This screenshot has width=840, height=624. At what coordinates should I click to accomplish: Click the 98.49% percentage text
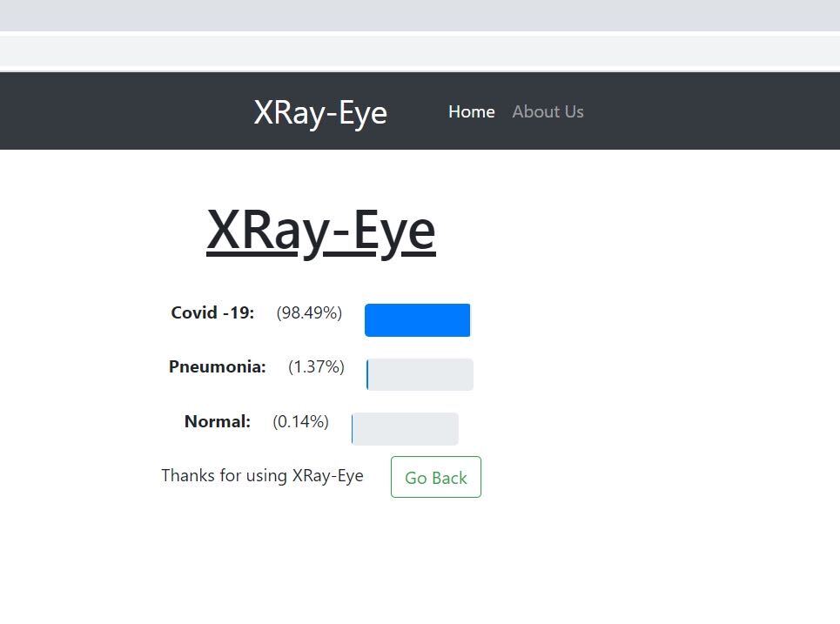309,312
